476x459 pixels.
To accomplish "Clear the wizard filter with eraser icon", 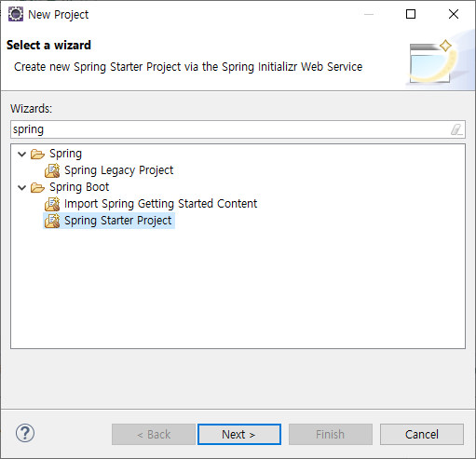I will pyautogui.click(x=456, y=129).
